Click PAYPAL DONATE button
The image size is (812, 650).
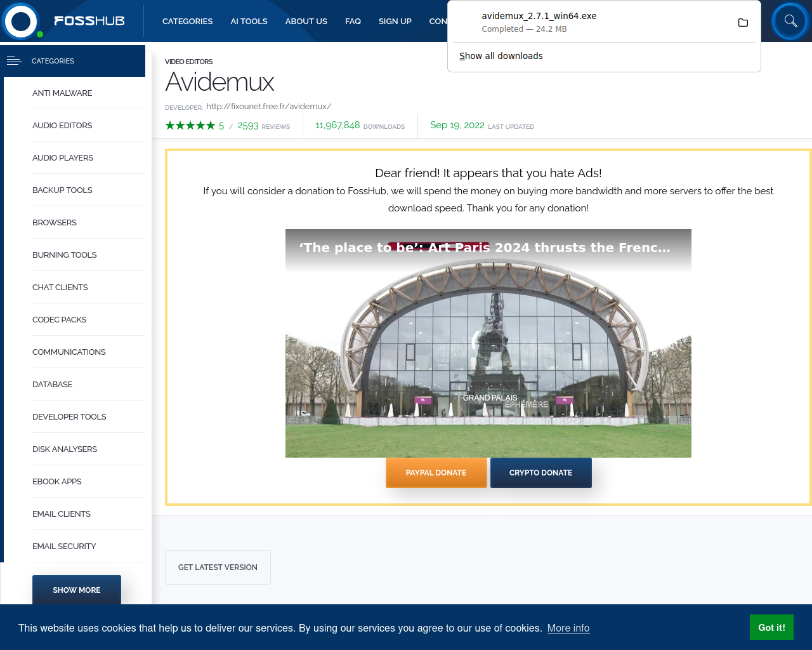tap(436, 473)
